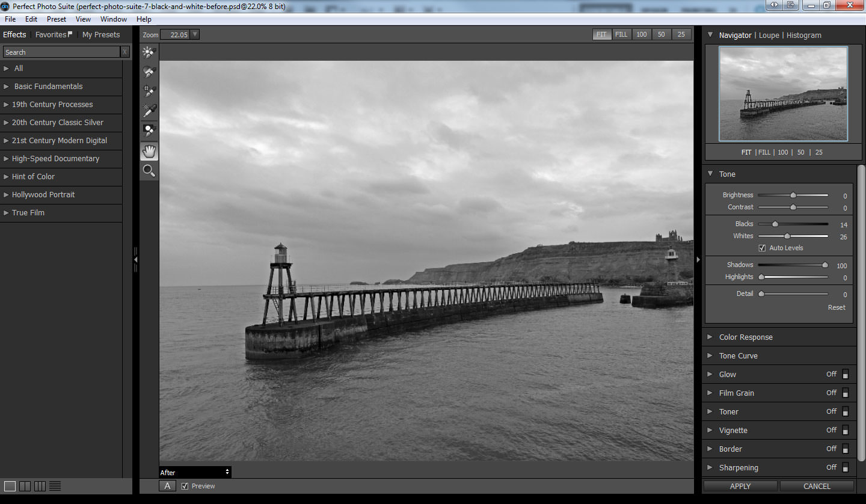The width and height of the screenshot is (866, 504).
Task: Open the Preset menu
Action: click(x=57, y=19)
